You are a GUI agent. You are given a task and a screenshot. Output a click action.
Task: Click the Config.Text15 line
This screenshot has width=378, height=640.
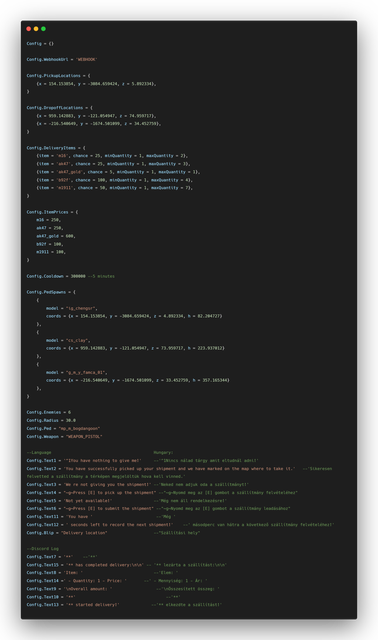click(127, 565)
